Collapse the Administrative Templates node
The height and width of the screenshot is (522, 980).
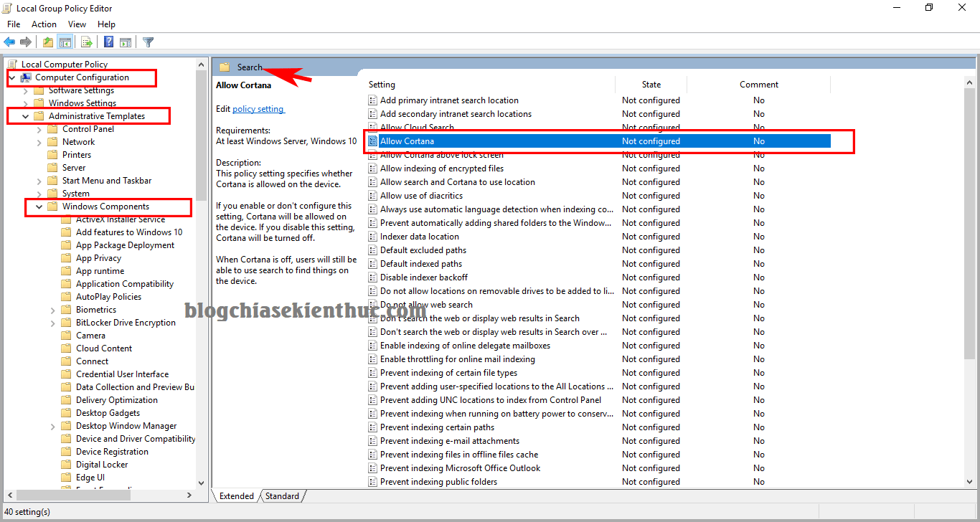pyautogui.click(x=26, y=116)
